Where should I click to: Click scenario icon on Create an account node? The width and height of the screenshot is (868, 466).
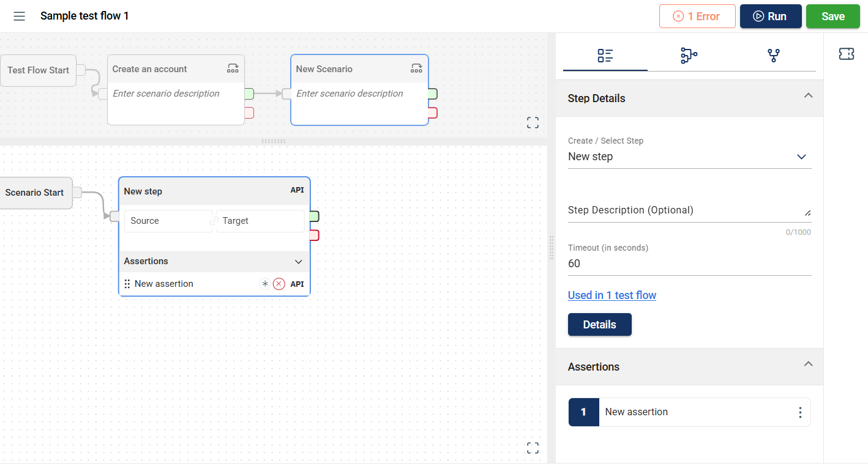(x=233, y=68)
